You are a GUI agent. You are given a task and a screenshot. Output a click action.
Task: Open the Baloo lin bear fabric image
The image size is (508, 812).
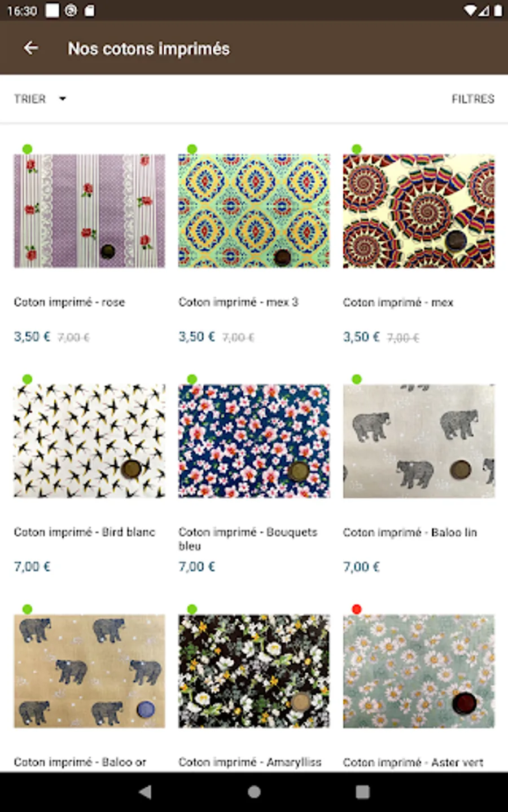419,441
